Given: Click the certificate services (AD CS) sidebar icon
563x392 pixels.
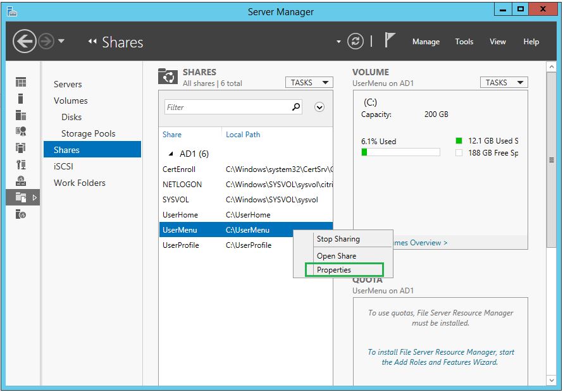Looking at the screenshot, I should pos(21,132).
